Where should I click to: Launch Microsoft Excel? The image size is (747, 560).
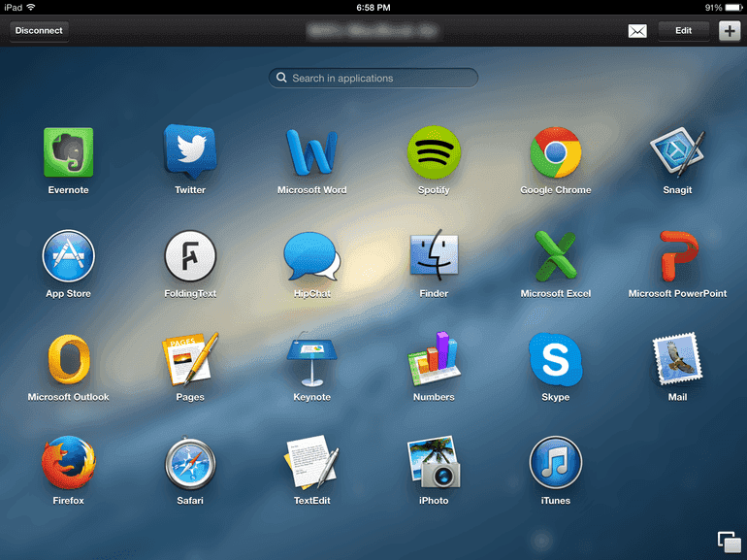click(x=555, y=258)
